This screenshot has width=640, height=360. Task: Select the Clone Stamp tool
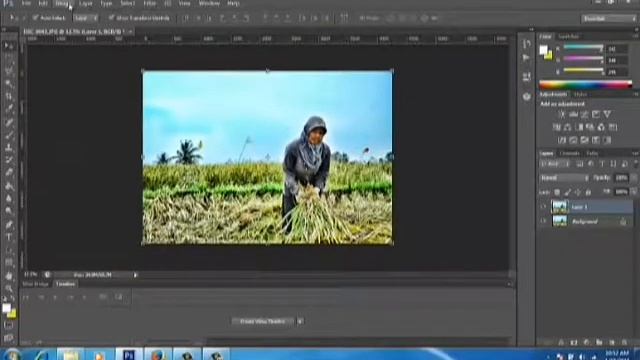8,147
